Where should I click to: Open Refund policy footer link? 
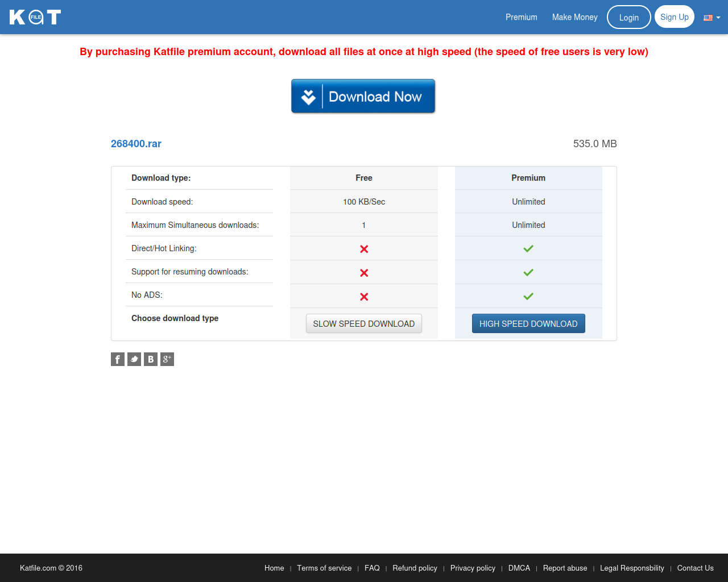pyautogui.click(x=415, y=568)
